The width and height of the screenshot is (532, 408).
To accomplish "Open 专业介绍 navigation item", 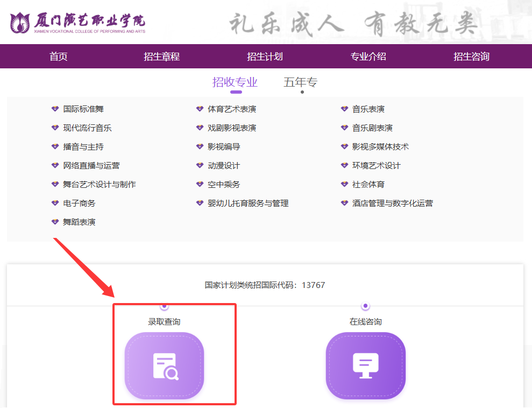I will (368, 57).
